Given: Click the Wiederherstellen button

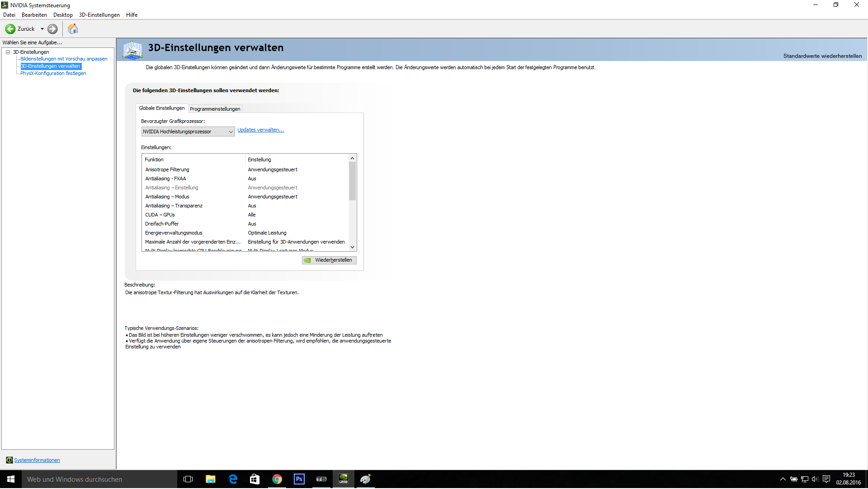Looking at the screenshot, I should coord(329,260).
